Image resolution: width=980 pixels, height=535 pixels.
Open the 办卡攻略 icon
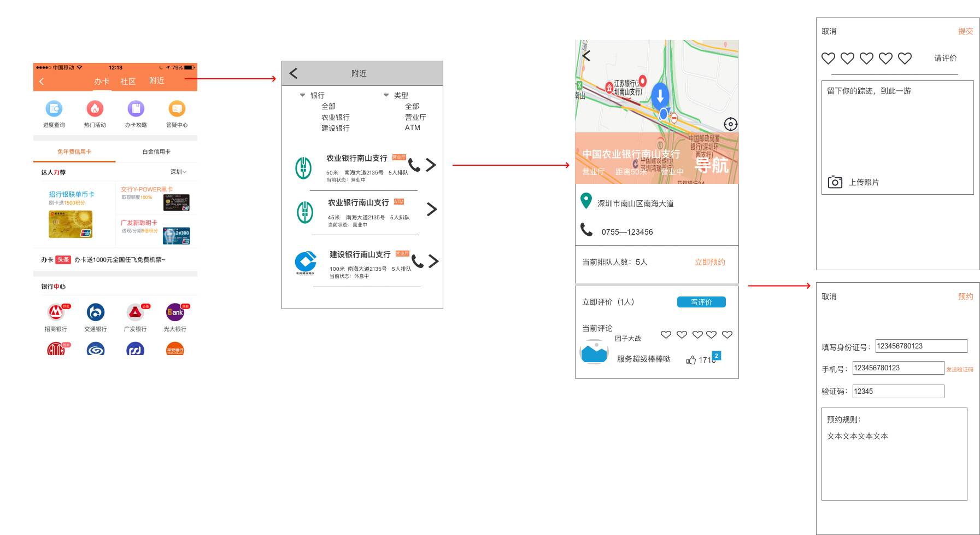pyautogui.click(x=136, y=109)
